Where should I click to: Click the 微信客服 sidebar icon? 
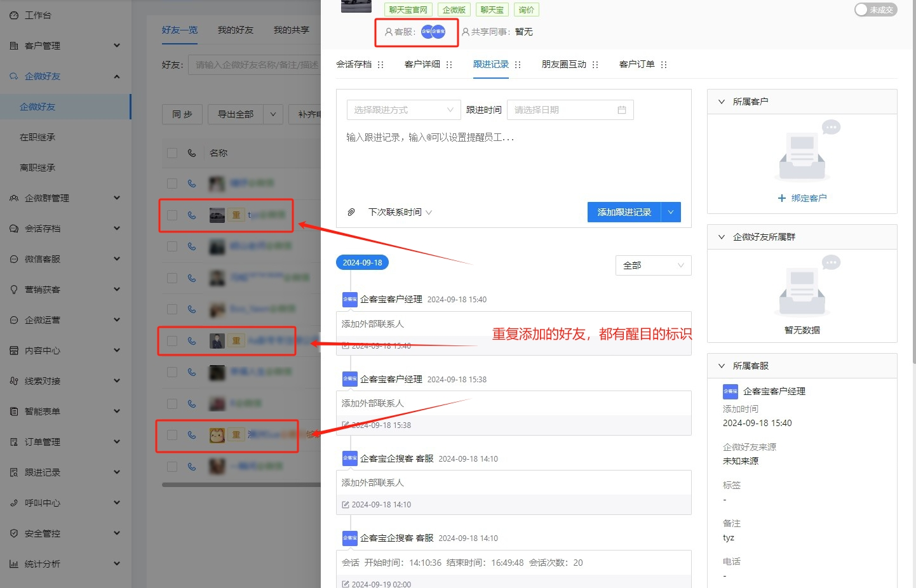pos(14,259)
